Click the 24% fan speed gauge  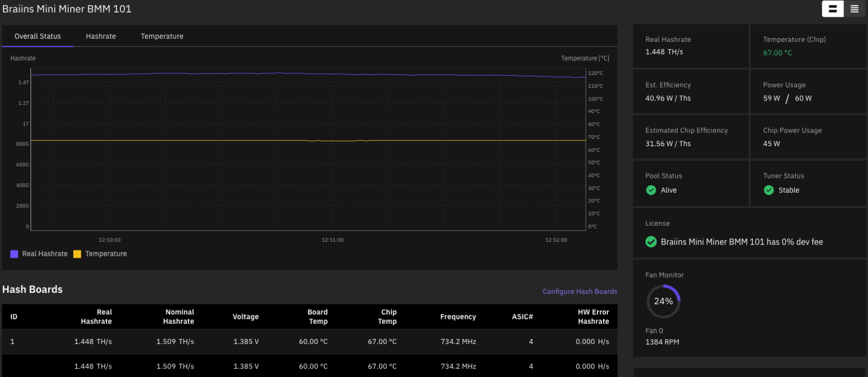(663, 301)
